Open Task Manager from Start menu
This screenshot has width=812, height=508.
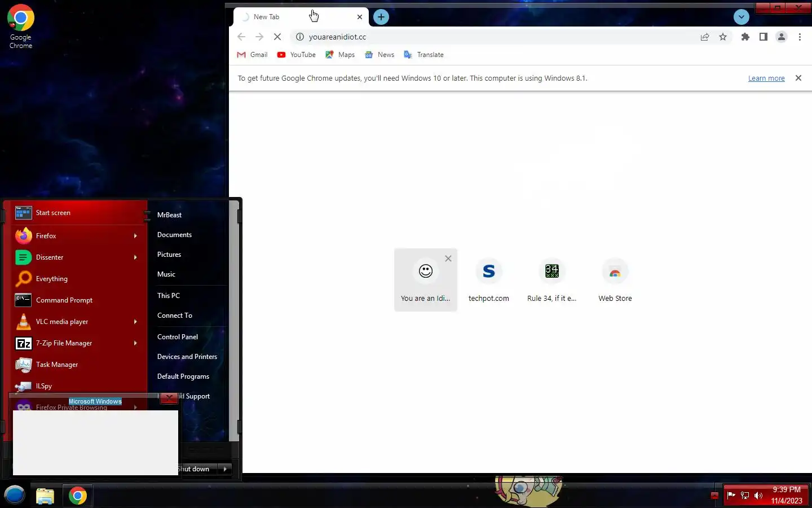point(78,365)
